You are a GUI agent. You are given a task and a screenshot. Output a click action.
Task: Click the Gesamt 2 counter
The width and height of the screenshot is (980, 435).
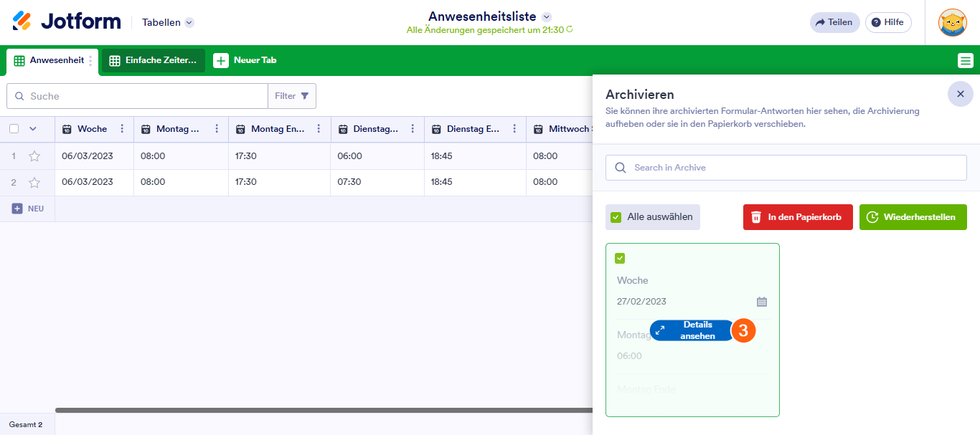click(26, 424)
